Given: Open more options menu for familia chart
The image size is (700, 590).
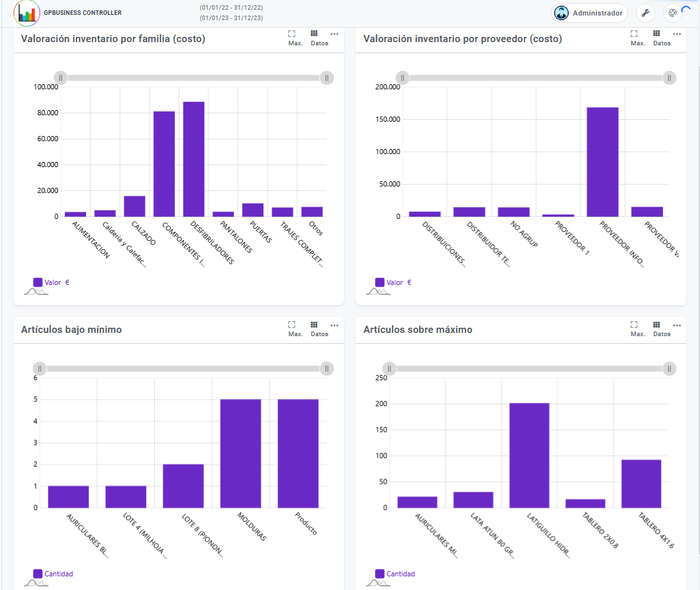Looking at the screenshot, I should [x=334, y=34].
